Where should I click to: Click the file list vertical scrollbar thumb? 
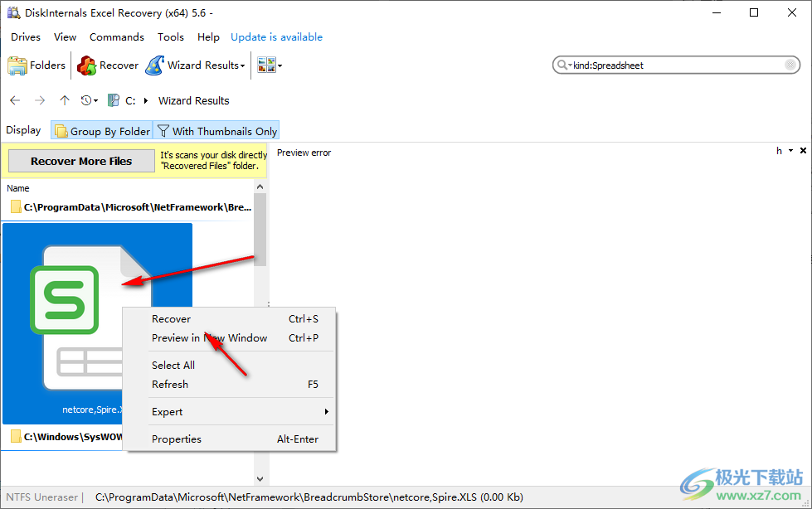click(260, 230)
